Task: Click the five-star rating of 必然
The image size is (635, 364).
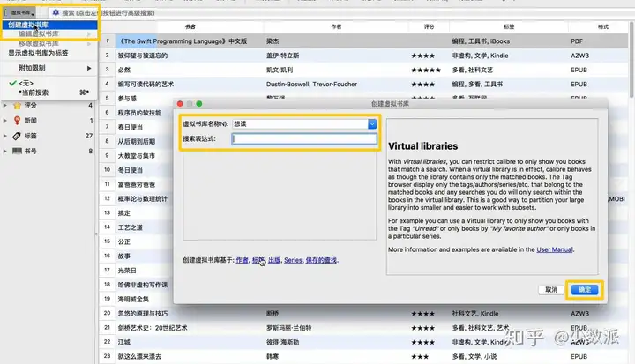Action: 426,70
